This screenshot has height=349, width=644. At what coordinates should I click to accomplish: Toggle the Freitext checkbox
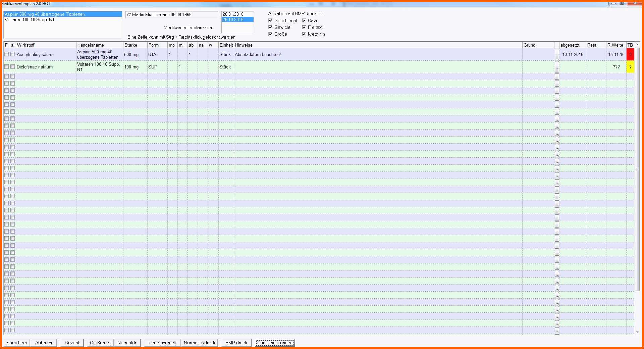point(304,27)
